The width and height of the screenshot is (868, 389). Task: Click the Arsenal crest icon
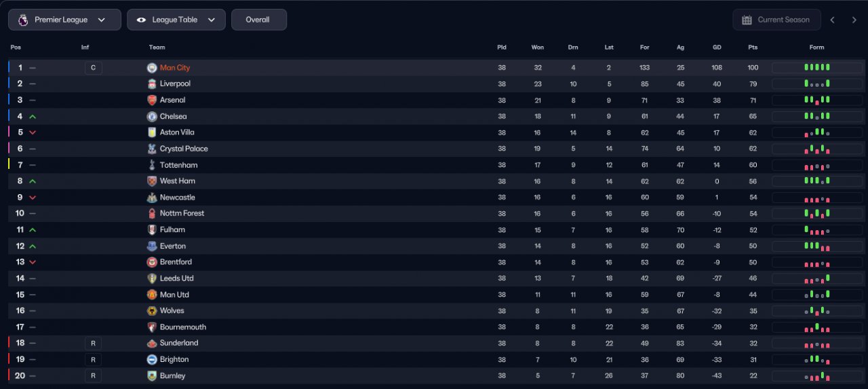point(152,100)
